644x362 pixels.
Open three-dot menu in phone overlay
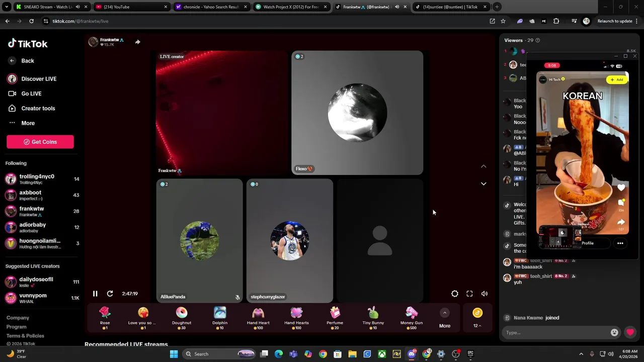[620, 243]
